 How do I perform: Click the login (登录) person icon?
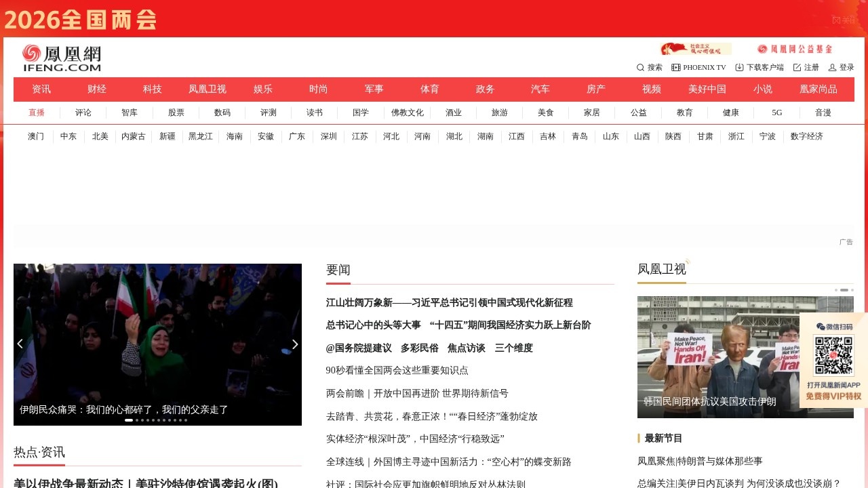click(833, 67)
